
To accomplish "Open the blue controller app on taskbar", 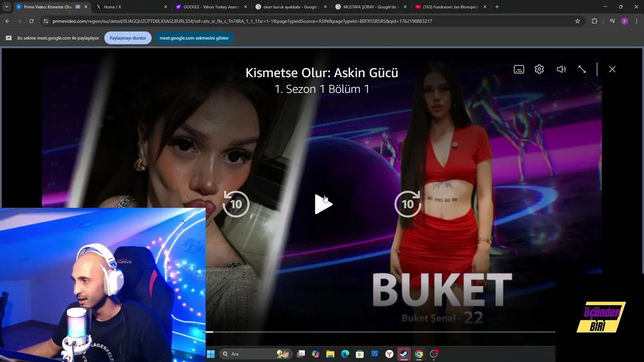I will [374, 354].
